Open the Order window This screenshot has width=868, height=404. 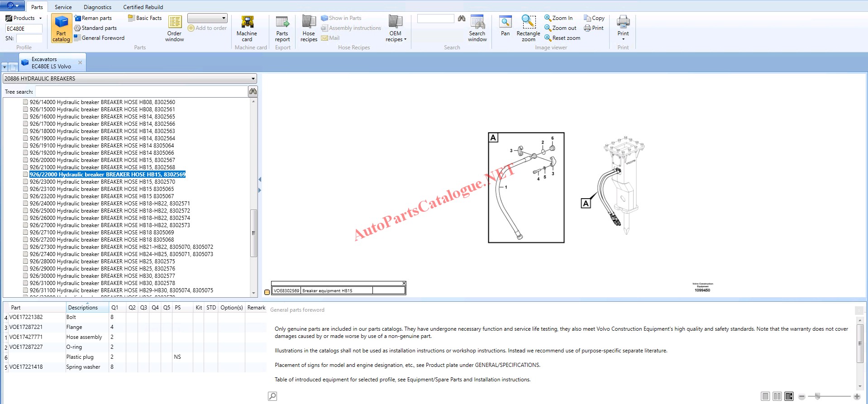pyautogui.click(x=175, y=28)
